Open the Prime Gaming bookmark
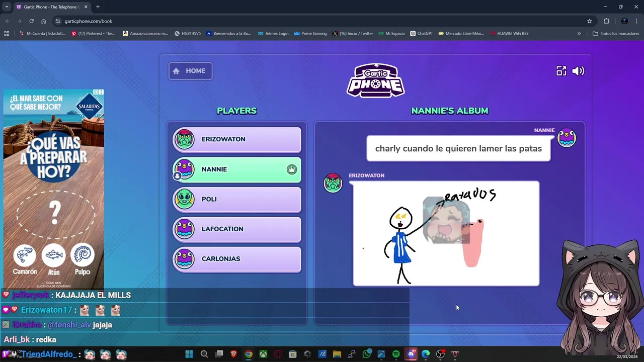644x362 pixels. point(310,34)
